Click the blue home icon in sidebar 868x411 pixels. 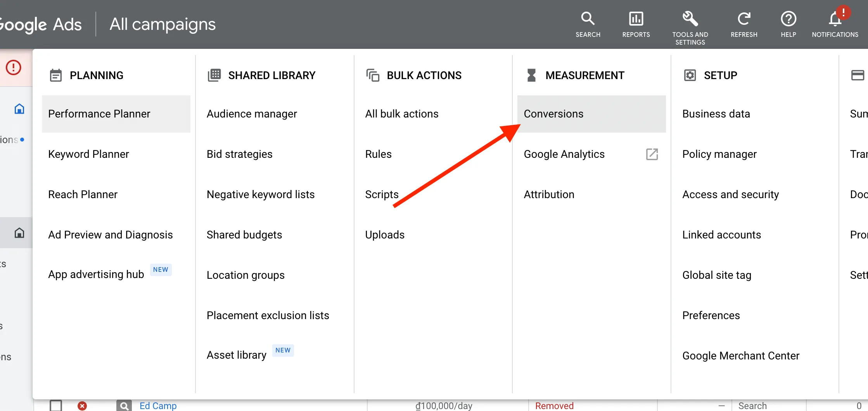[19, 109]
